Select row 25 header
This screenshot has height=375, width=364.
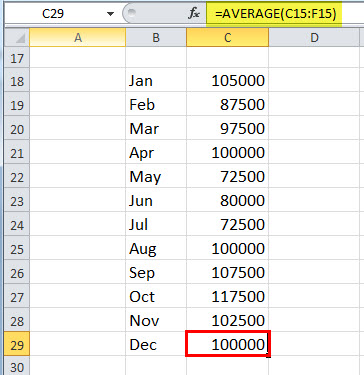coord(17,249)
